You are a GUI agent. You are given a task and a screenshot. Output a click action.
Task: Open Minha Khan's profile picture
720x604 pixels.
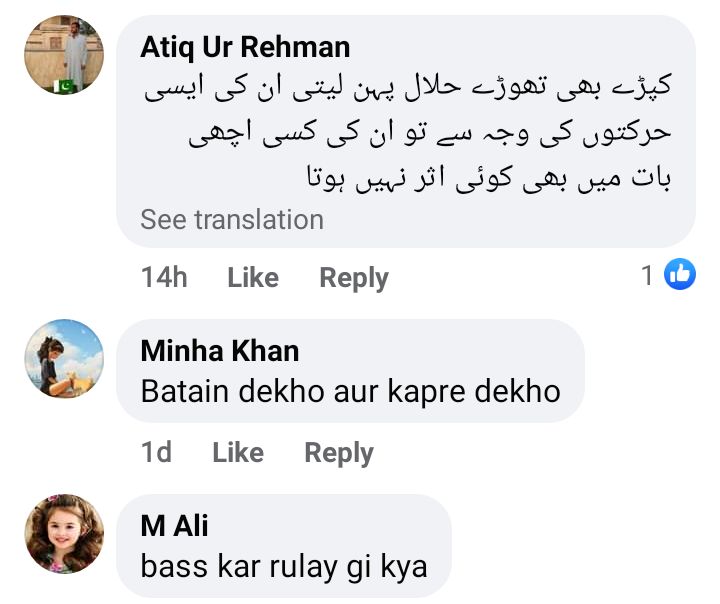click(64, 359)
